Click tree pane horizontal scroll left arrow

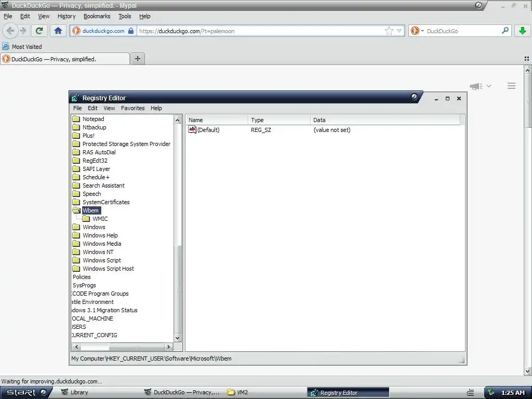pos(76,347)
